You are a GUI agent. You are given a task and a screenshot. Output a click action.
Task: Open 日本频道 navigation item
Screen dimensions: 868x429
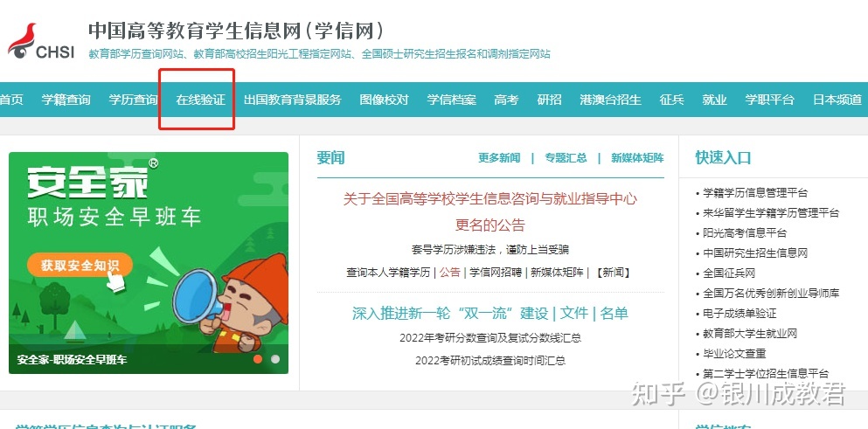(x=837, y=100)
